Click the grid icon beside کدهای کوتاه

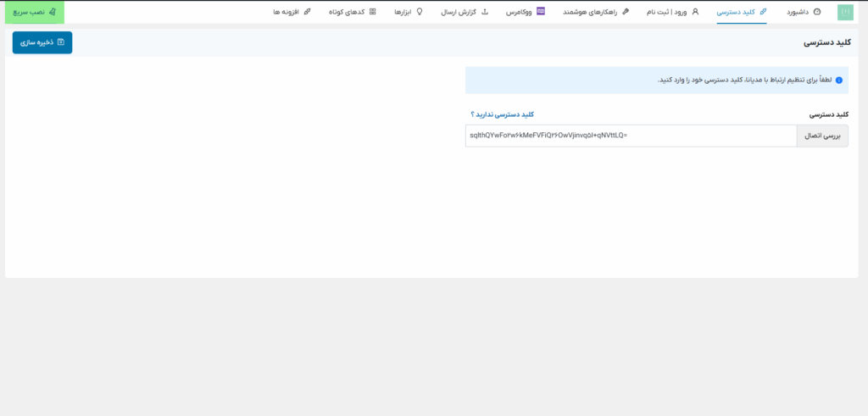click(373, 12)
